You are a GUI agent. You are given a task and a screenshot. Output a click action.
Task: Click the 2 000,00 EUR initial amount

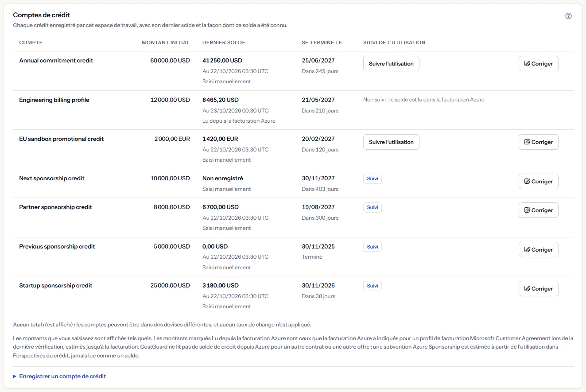pyautogui.click(x=172, y=139)
